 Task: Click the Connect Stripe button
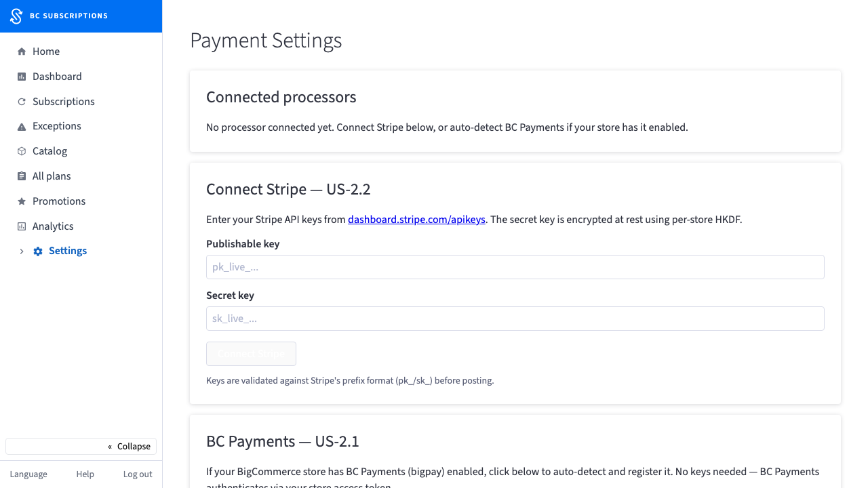pos(251,354)
